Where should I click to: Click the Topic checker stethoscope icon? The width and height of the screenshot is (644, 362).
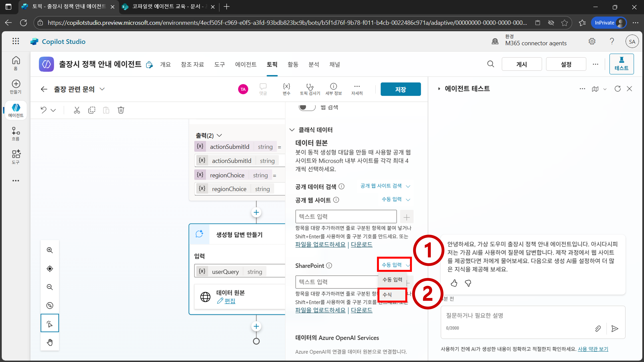point(310,87)
